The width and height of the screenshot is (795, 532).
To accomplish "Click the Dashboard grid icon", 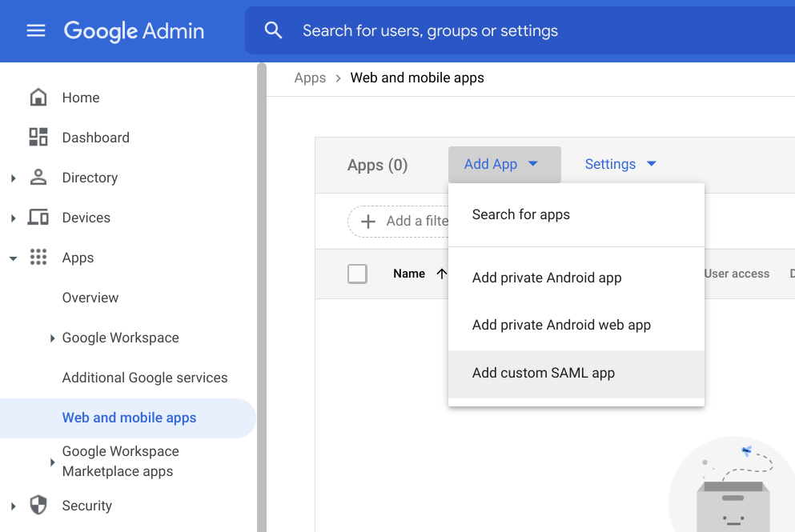I will 38,138.
